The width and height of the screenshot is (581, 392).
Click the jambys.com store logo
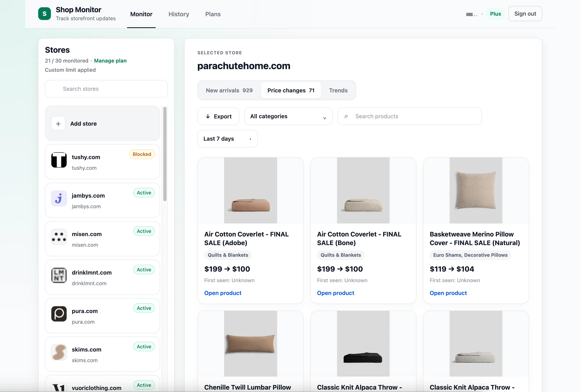(x=59, y=198)
